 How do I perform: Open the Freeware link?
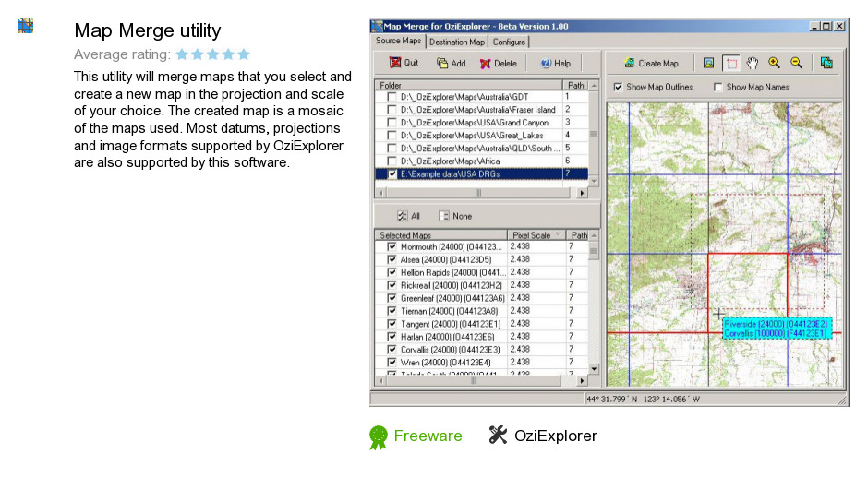pyautogui.click(x=428, y=436)
